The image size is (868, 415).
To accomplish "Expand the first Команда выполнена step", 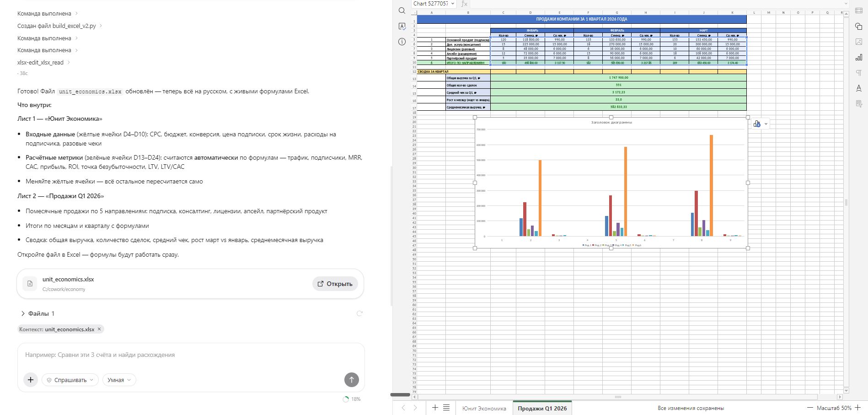I will [x=48, y=14].
